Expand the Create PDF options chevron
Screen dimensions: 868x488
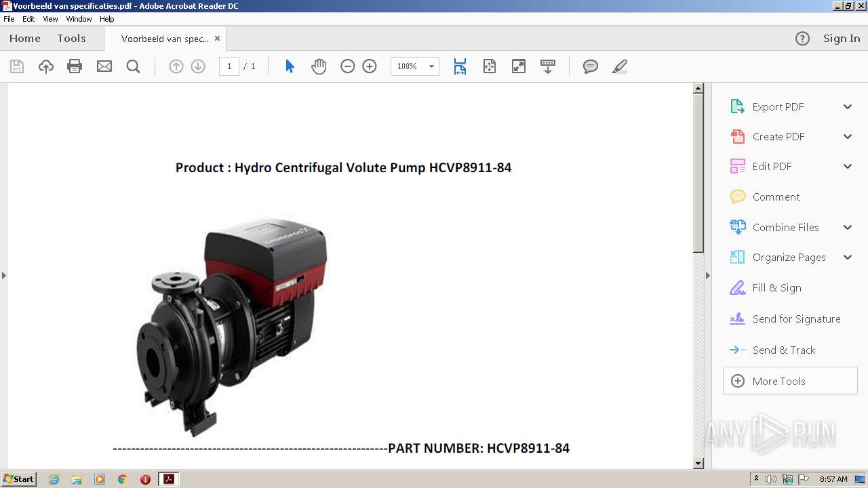(x=848, y=136)
